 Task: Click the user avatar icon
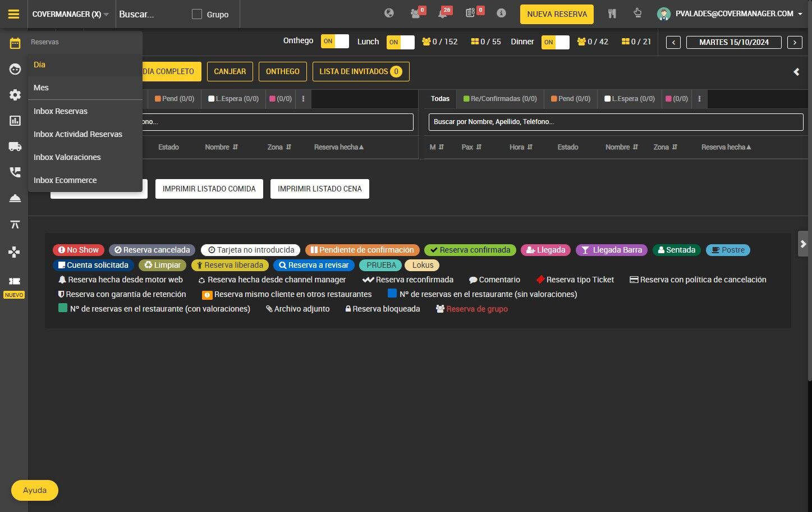tap(664, 14)
